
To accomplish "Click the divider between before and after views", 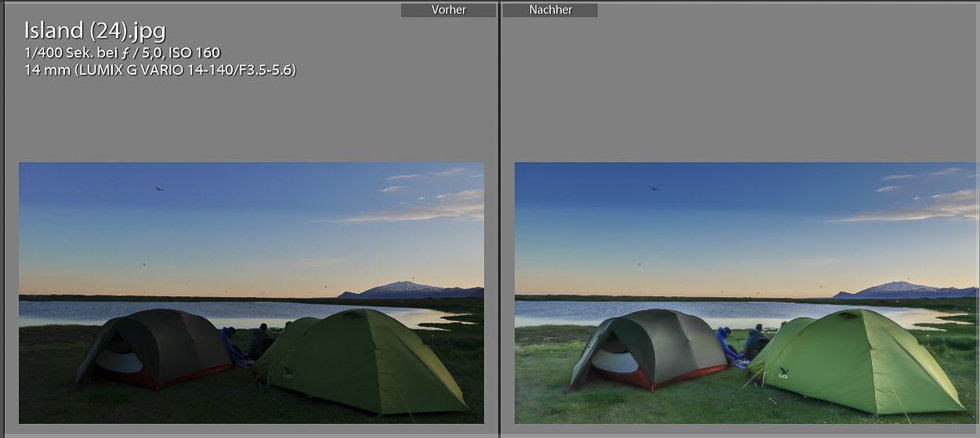I will pyautogui.click(x=499, y=220).
